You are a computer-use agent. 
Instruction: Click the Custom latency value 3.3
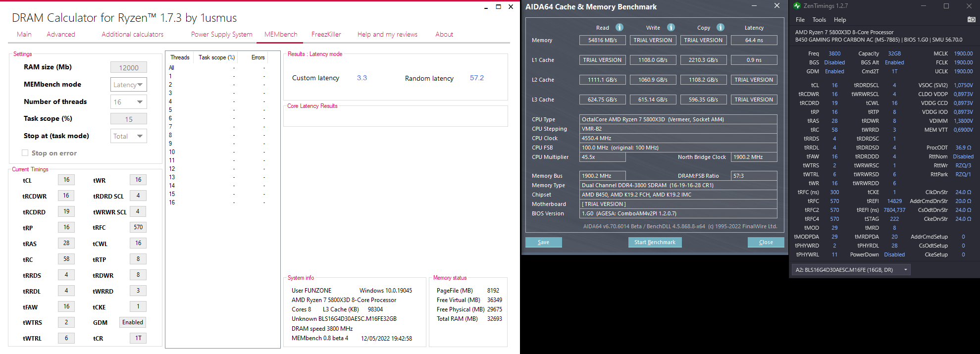(x=362, y=78)
